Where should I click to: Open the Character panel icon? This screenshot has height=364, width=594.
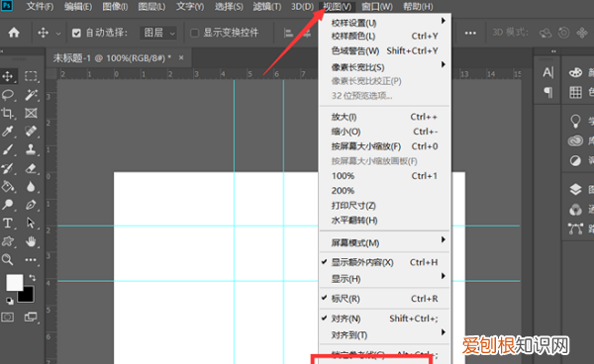click(x=548, y=72)
